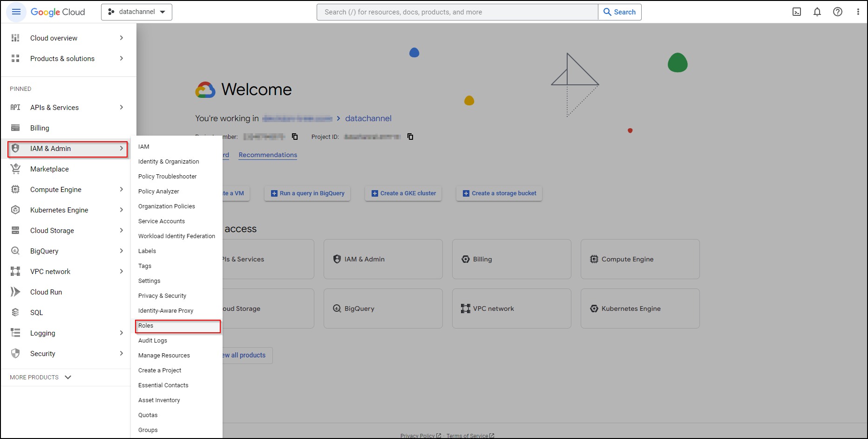Expand the APIs & Services submenu arrow
This screenshot has width=868, height=439.
coord(122,107)
